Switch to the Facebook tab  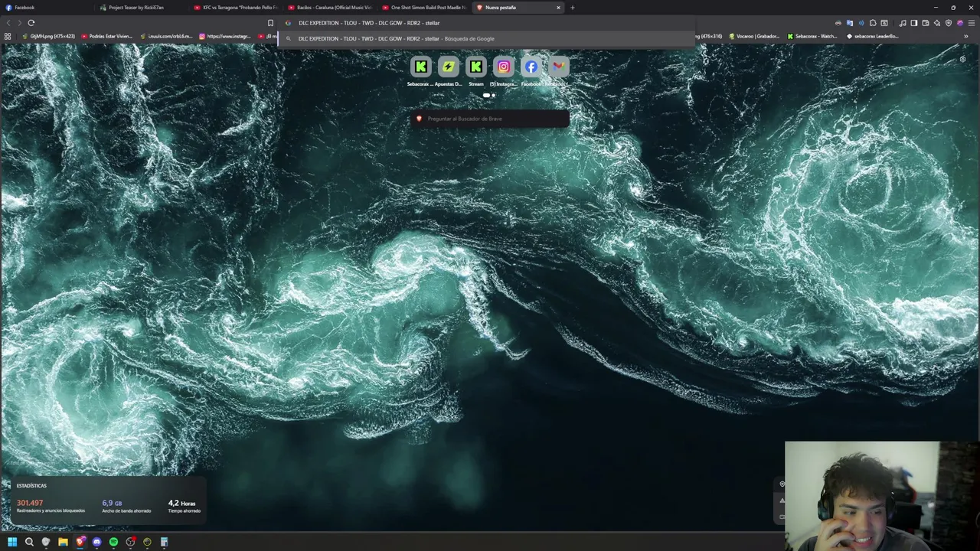46,8
